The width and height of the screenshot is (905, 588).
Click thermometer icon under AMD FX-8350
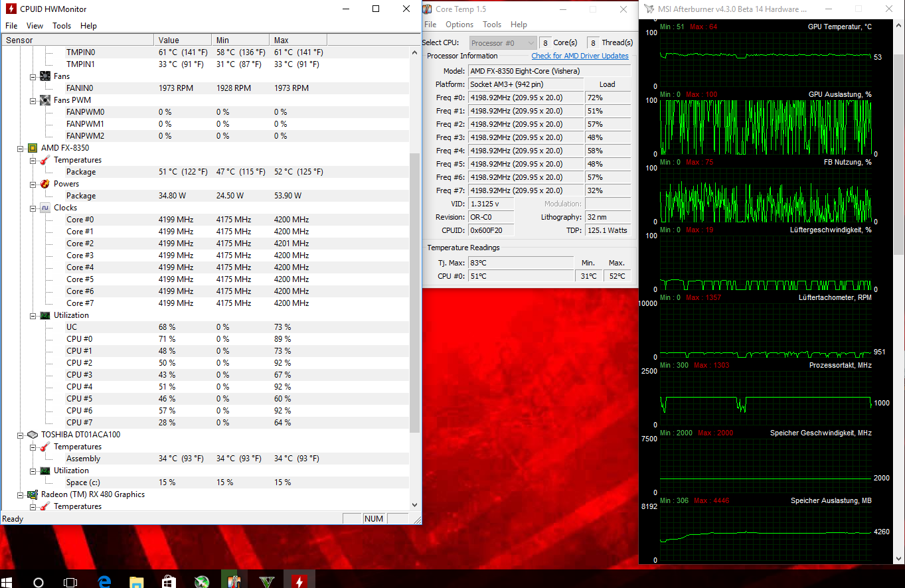[45, 160]
